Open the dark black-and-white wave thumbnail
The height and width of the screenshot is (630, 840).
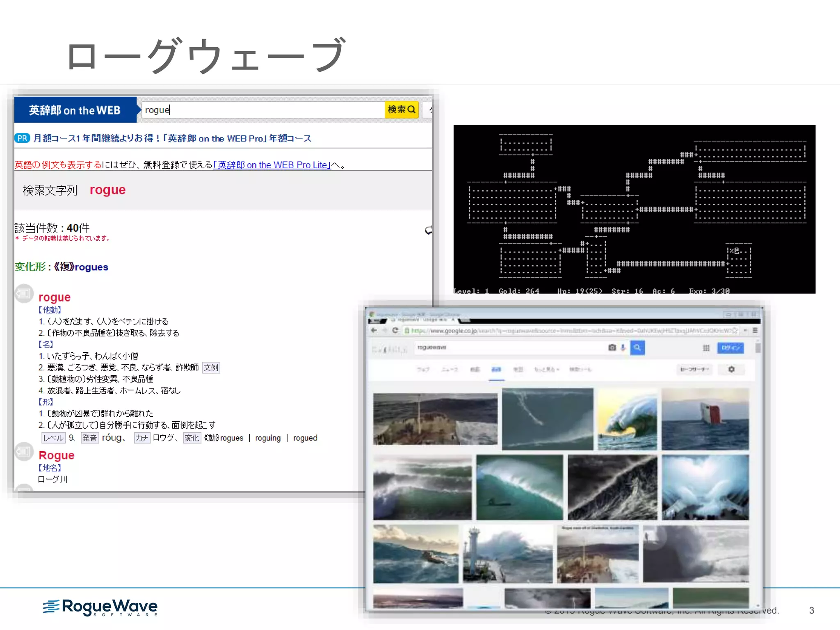point(612,487)
